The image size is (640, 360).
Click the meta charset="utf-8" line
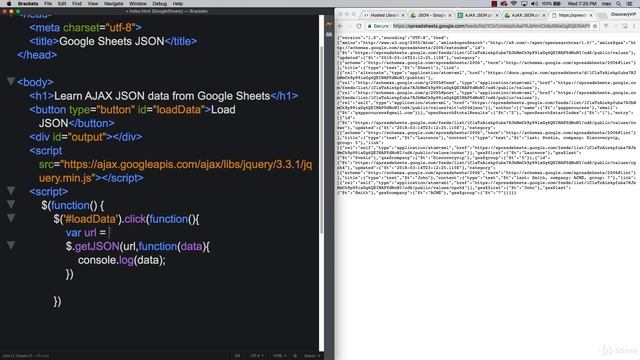point(85,27)
